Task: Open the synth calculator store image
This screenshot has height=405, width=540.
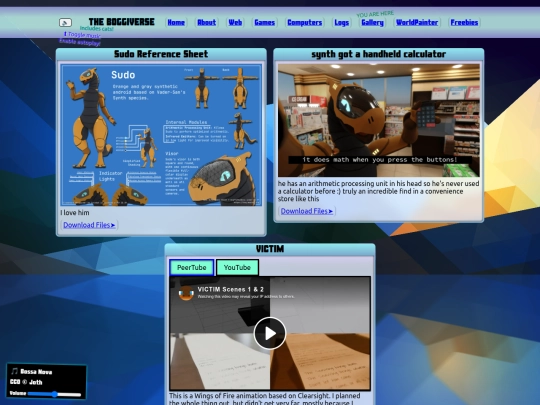Action: 379,120
